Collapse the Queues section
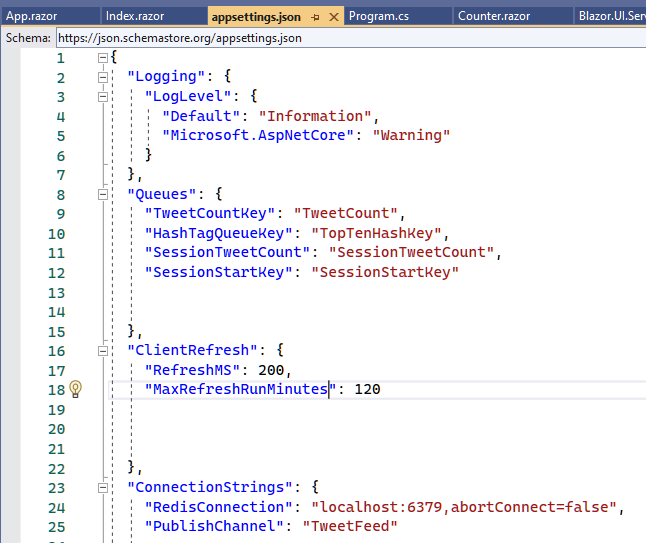Viewport: 646px width, 543px height. (103, 194)
